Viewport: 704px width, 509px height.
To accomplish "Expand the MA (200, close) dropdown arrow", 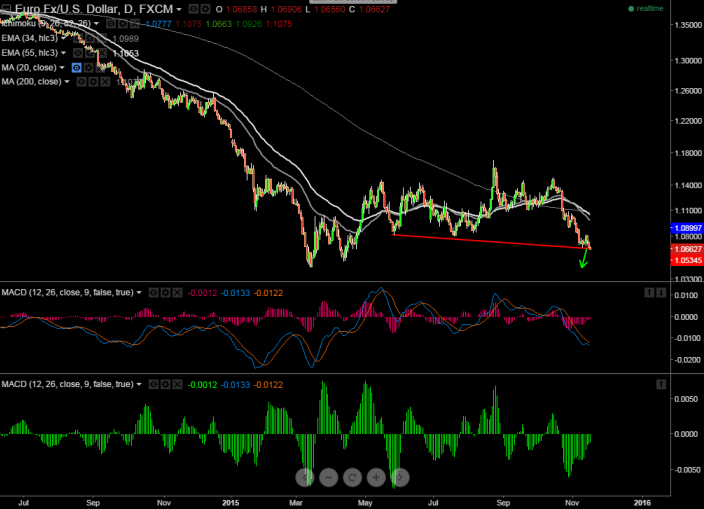I will 67,82.
